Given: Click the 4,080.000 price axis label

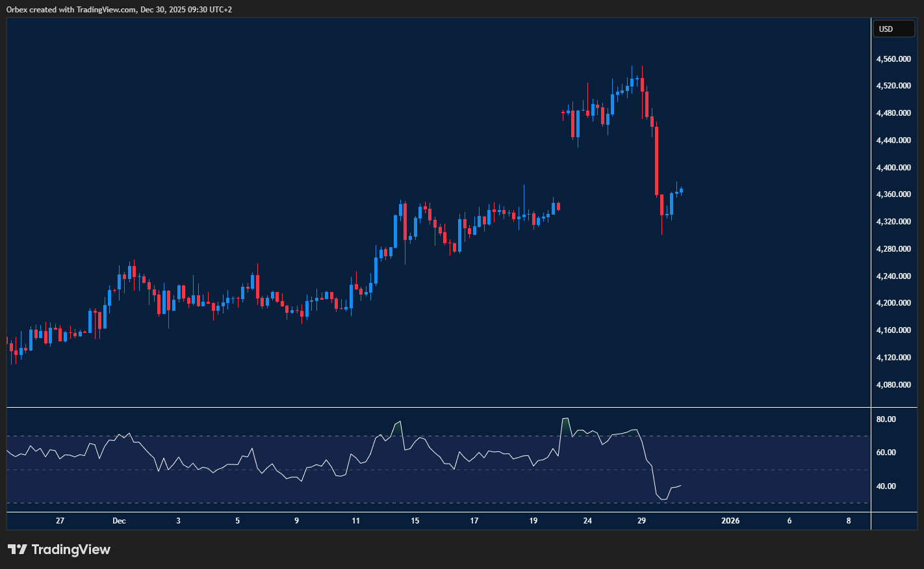Looking at the screenshot, I should (893, 384).
